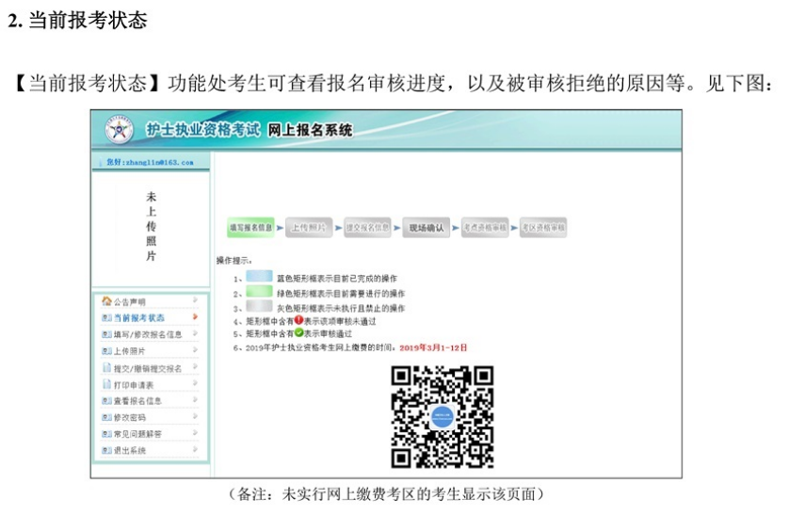Click the 考区资格审核 step box
This screenshot has height=532, width=789.
(x=543, y=228)
